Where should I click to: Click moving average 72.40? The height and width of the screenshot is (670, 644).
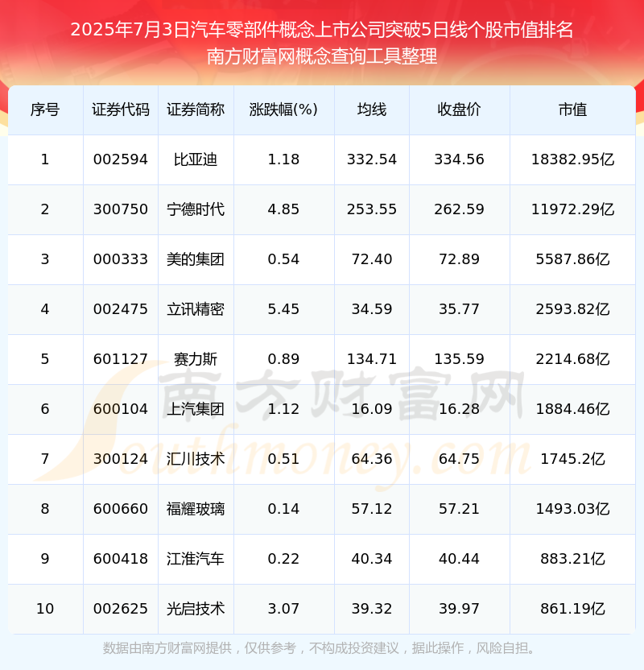(x=372, y=259)
